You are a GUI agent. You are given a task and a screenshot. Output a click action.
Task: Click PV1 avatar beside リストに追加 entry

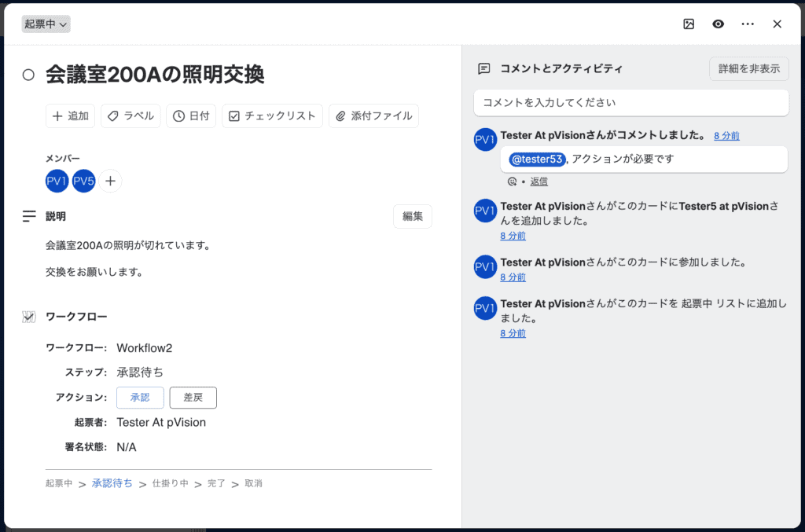(484, 308)
